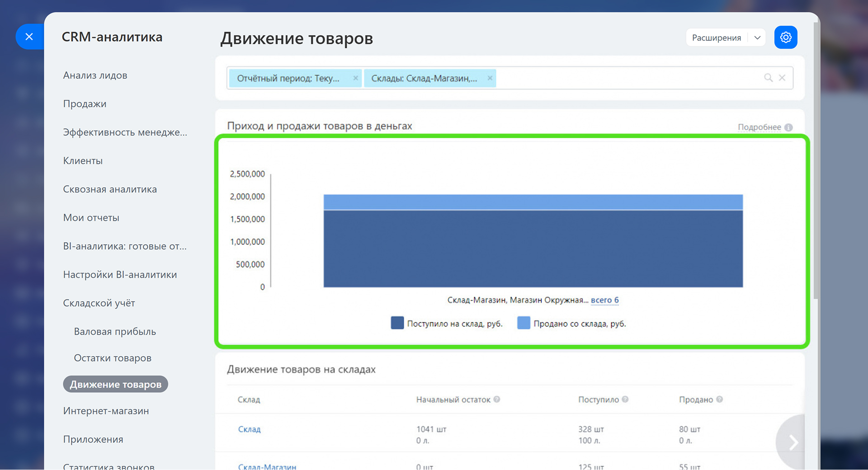Click the light blue sold bar segment
The height and width of the screenshot is (470, 868).
[x=533, y=202]
